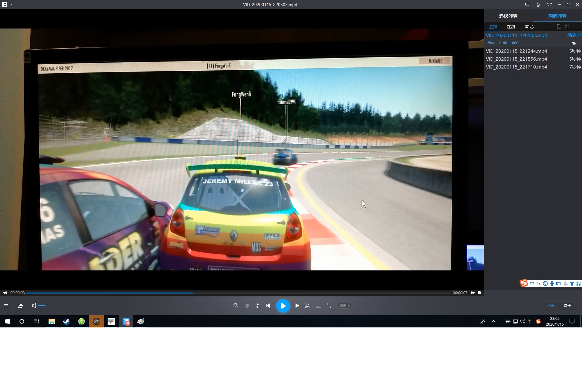
Task: Toggle Sogou Chinese/English 中 mode
Action: [x=532, y=283]
